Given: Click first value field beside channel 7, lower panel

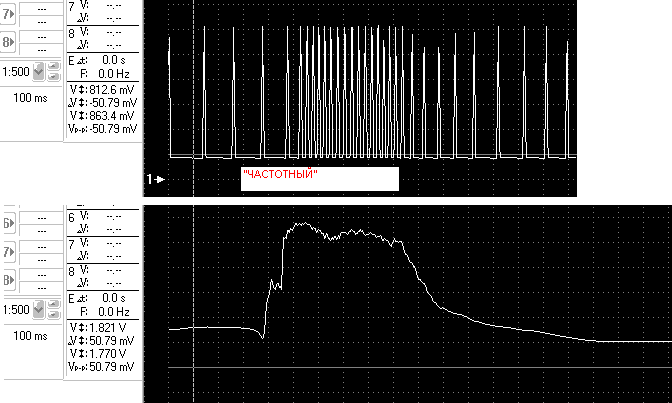Looking at the screenshot, I should [x=41, y=247].
